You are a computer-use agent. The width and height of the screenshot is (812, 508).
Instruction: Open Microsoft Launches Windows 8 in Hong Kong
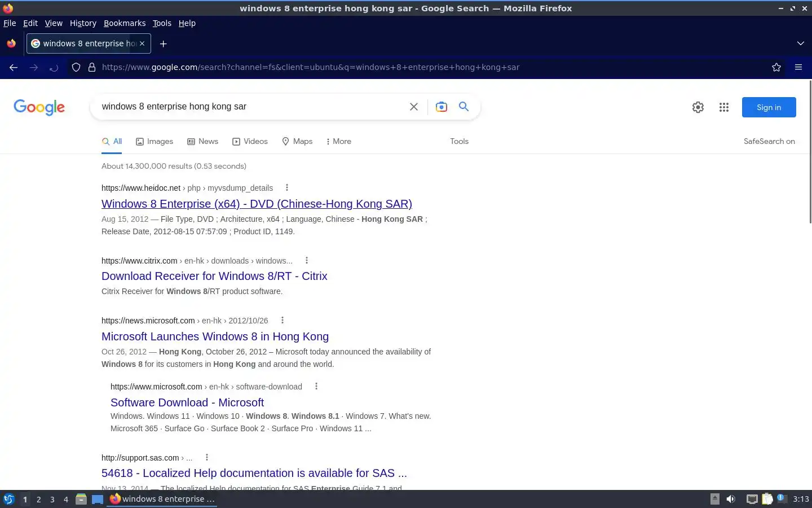tap(215, 336)
